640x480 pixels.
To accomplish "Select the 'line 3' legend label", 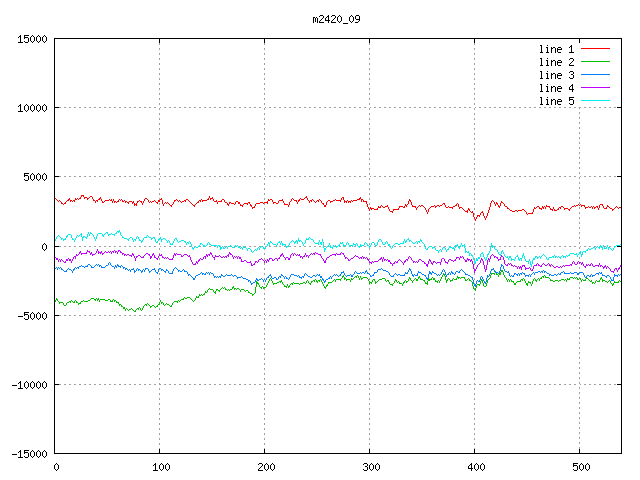I will (x=556, y=75).
